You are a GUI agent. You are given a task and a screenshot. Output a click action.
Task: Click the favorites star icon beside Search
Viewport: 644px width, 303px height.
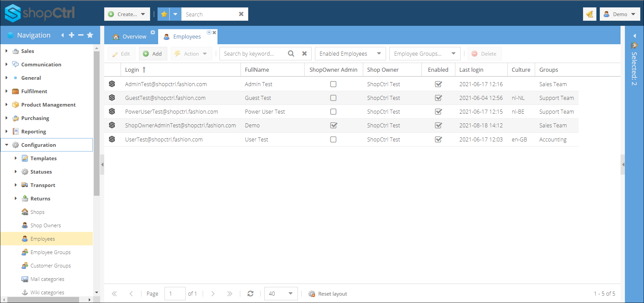[x=164, y=14]
